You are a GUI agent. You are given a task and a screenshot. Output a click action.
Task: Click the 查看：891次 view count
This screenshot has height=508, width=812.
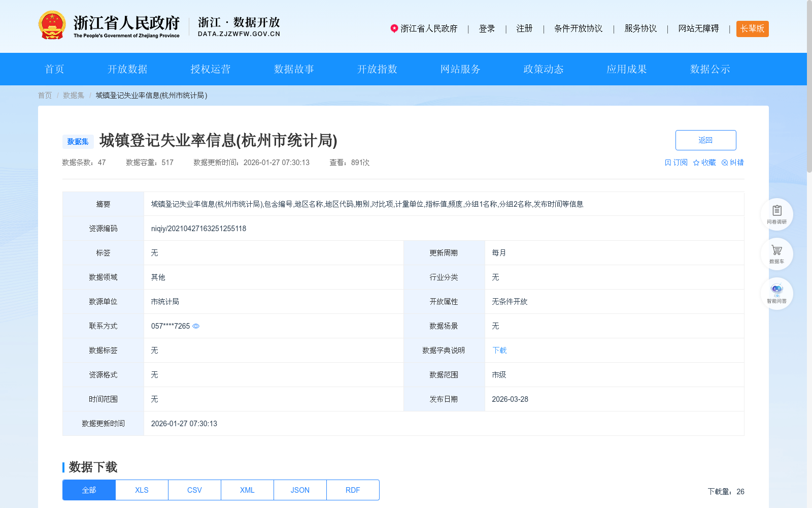point(349,163)
